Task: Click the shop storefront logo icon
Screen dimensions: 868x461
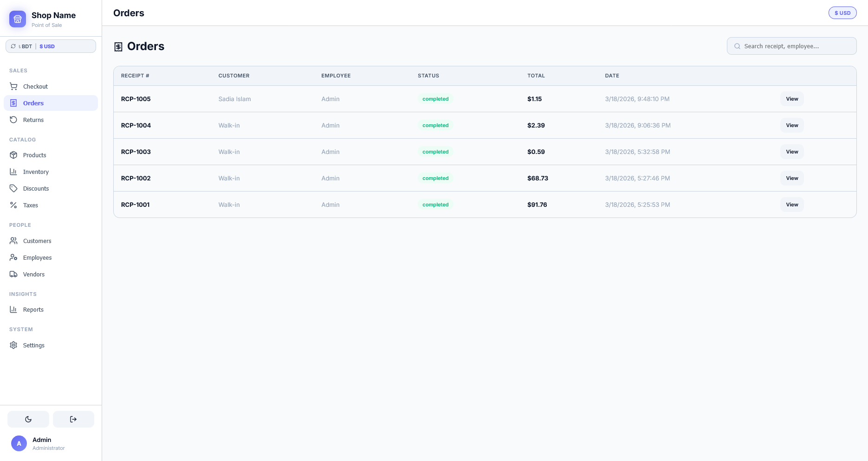Action: pyautogui.click(x=18, y=19)
